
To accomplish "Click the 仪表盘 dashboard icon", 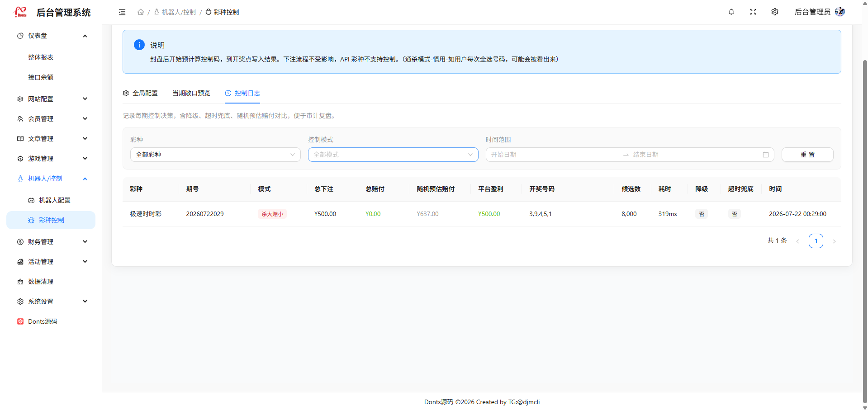I will pyautogui.click(x=20, y=36).
